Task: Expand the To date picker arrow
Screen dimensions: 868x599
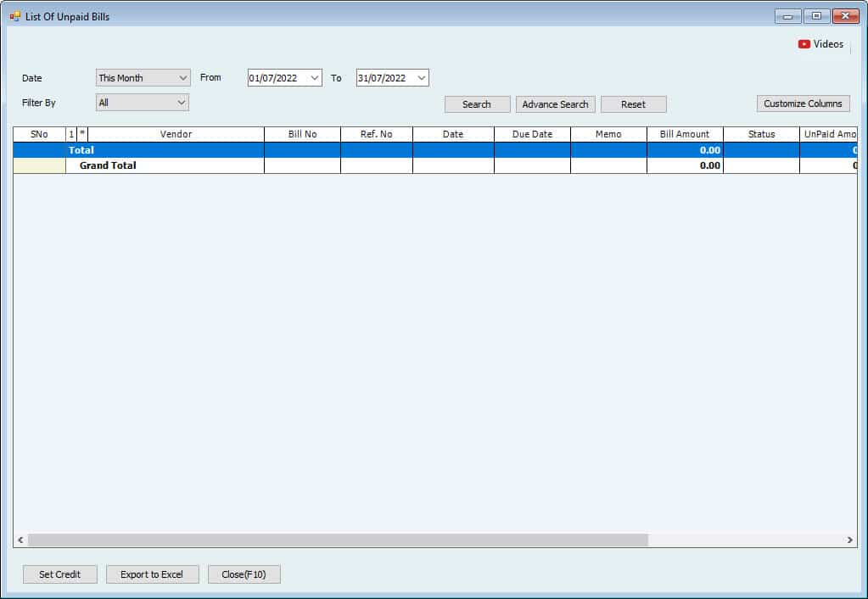Action: 421,78
